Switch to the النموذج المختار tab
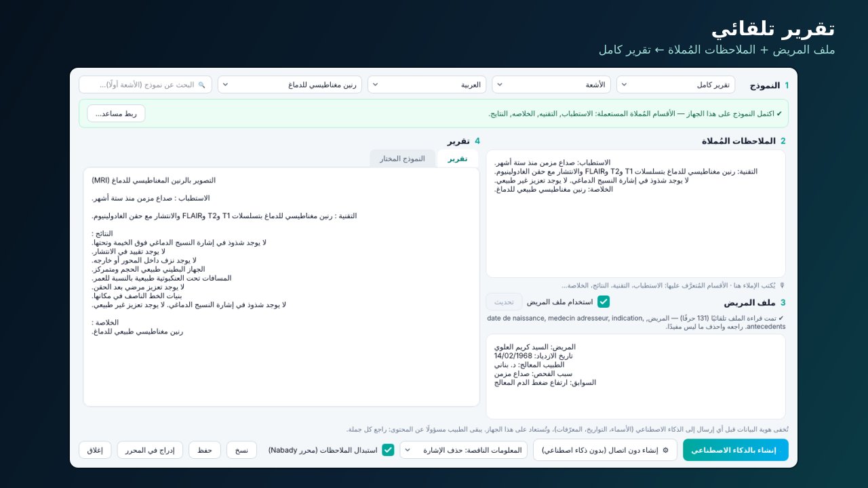Image resolution: width=868 pixels, height=488 pixels. (402, 159)
